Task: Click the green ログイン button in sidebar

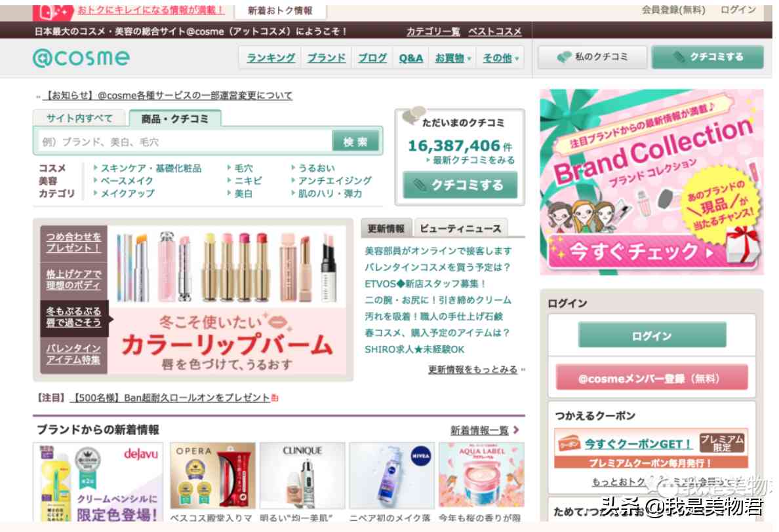Action: [652, 335]
